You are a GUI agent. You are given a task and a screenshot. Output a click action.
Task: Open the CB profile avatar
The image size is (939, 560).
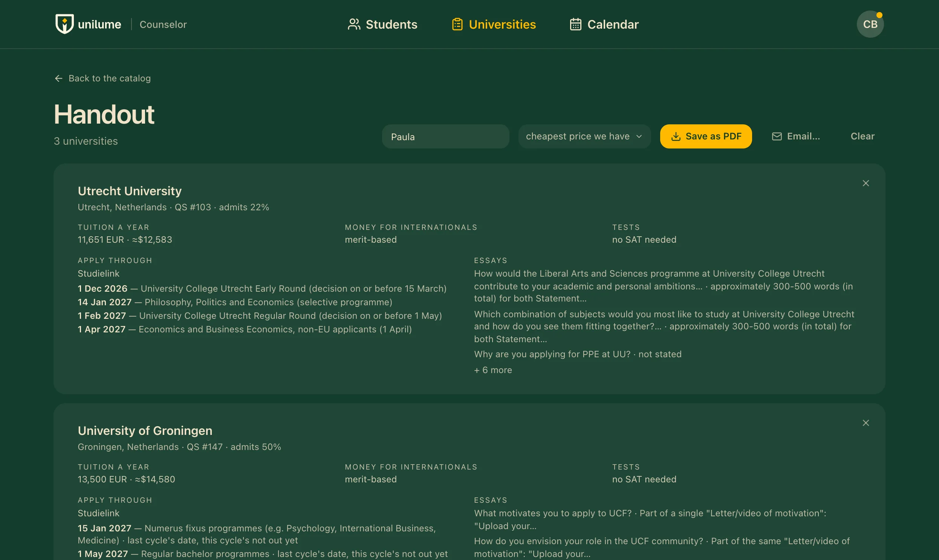[870, 24]
